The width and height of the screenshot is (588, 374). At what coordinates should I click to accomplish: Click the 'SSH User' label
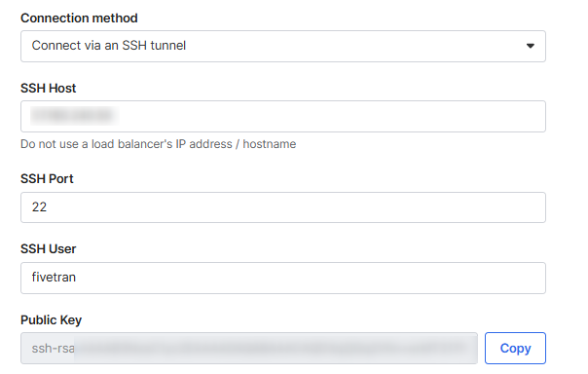coord(49,248)
